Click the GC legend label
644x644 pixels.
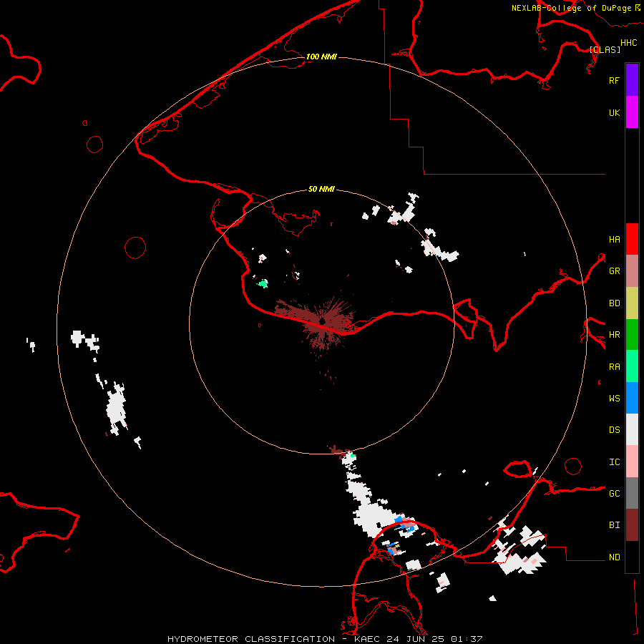(x=614, y=493)
